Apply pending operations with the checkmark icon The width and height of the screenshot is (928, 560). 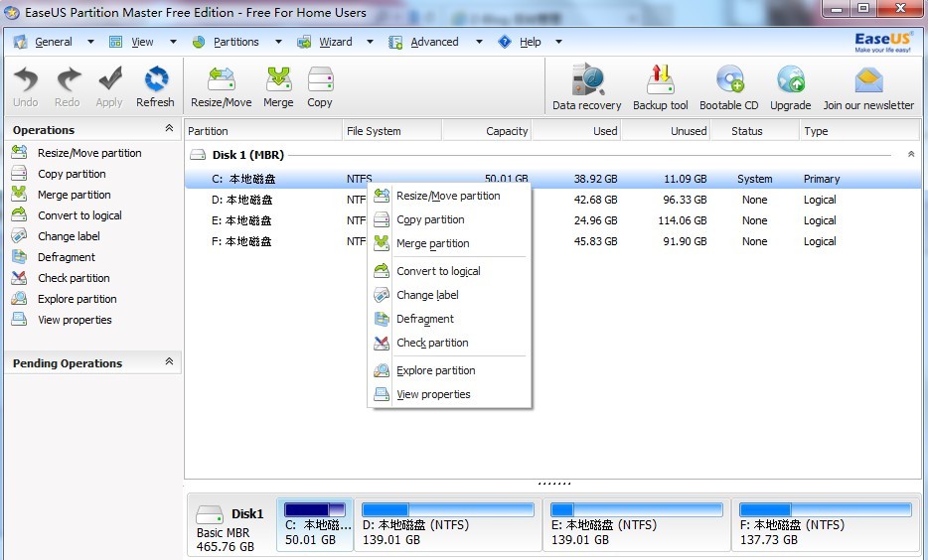coord(109,79)
